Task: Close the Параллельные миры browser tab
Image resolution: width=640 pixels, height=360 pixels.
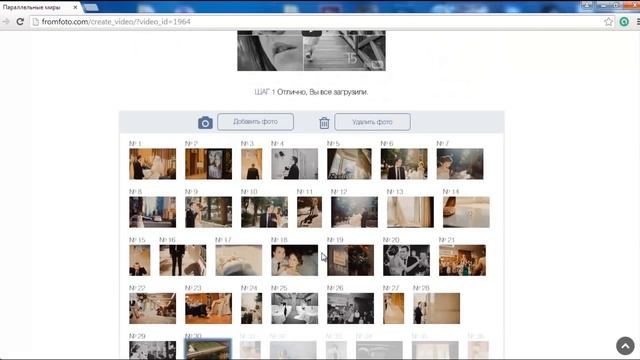Action: coord(75,7)
